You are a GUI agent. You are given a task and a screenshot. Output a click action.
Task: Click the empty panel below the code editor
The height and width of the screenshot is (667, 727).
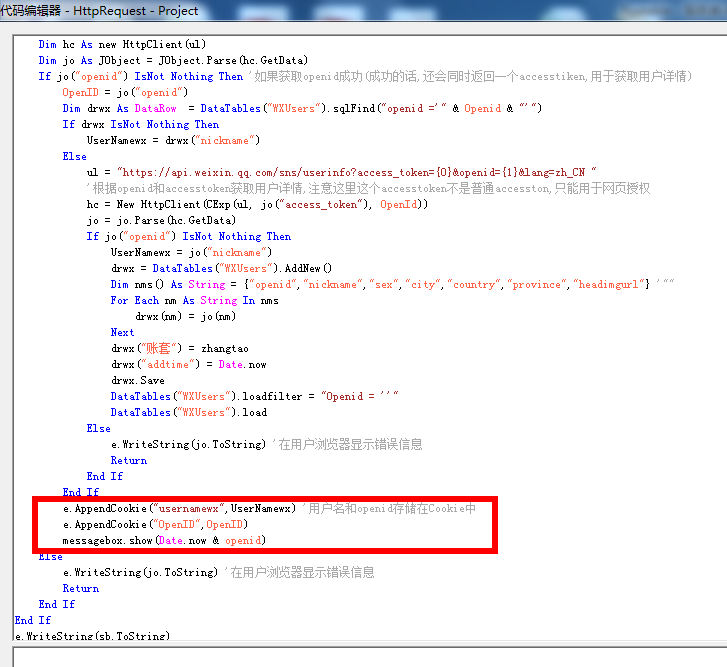370,657
